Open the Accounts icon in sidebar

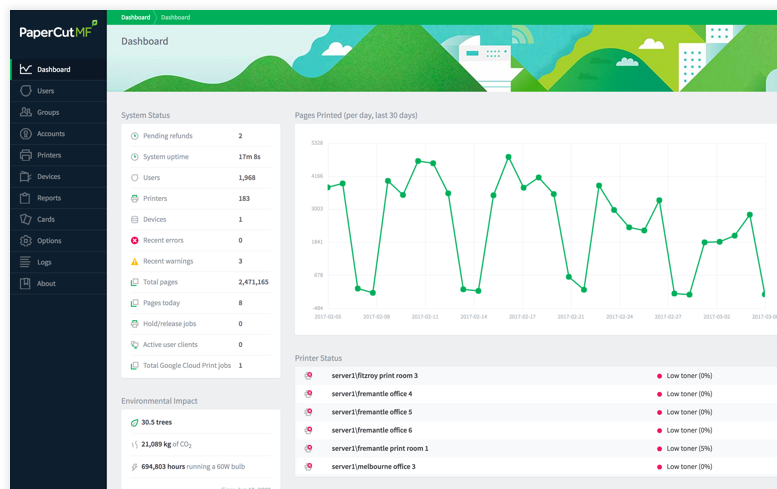pyautogui.click(x=25, y=133)
